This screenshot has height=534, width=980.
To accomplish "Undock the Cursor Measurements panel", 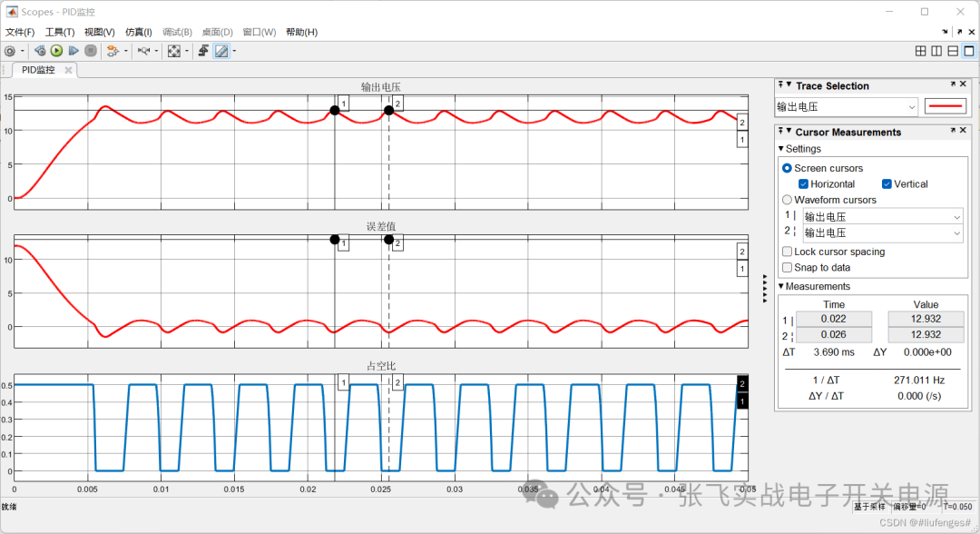I will pos(953,130).
